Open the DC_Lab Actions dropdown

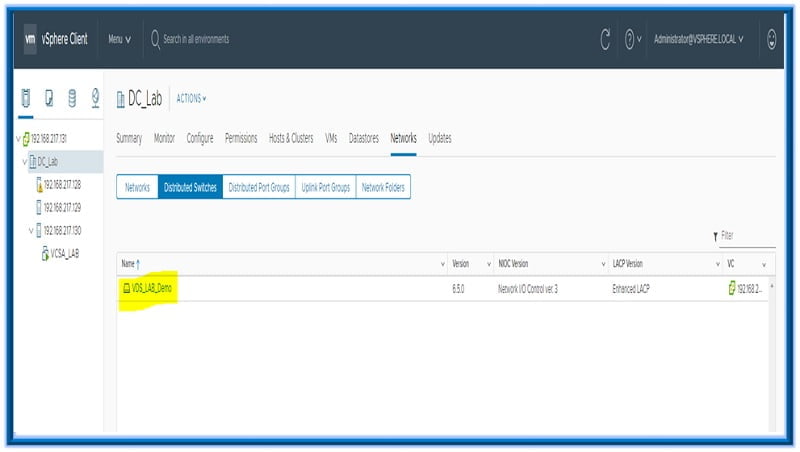click(x=191, y=98)
